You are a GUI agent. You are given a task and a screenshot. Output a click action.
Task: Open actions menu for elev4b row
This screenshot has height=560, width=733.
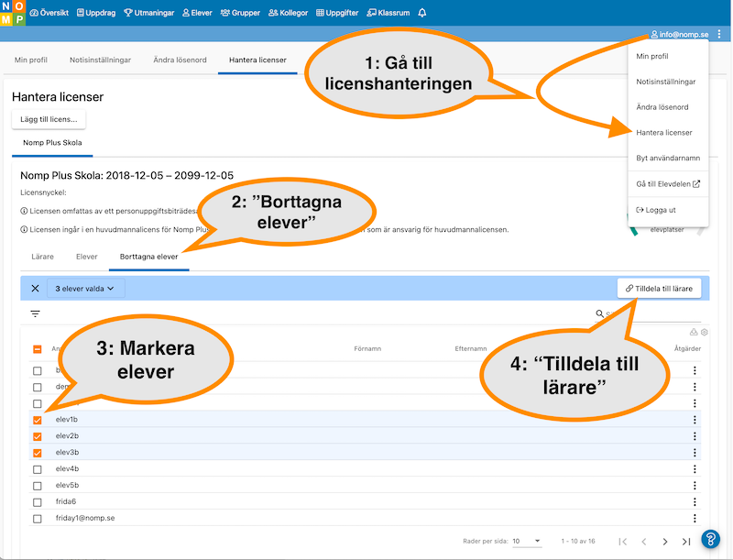695,469
